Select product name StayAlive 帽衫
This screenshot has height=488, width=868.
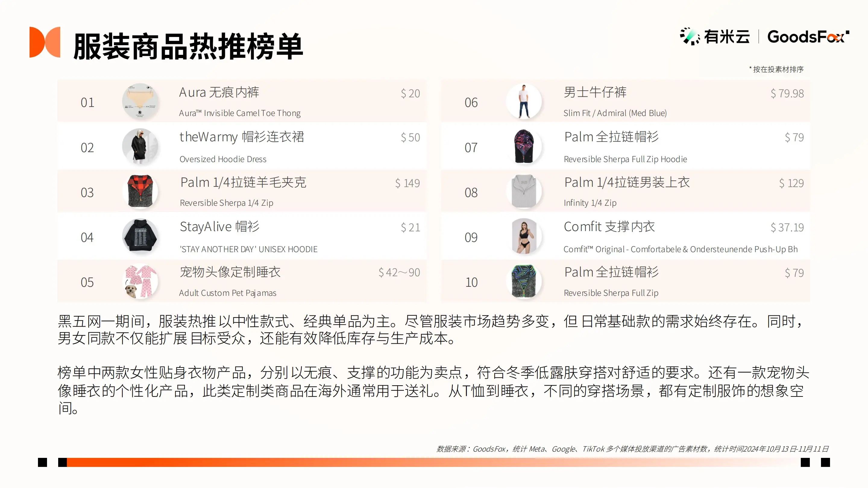coord(220,227)
